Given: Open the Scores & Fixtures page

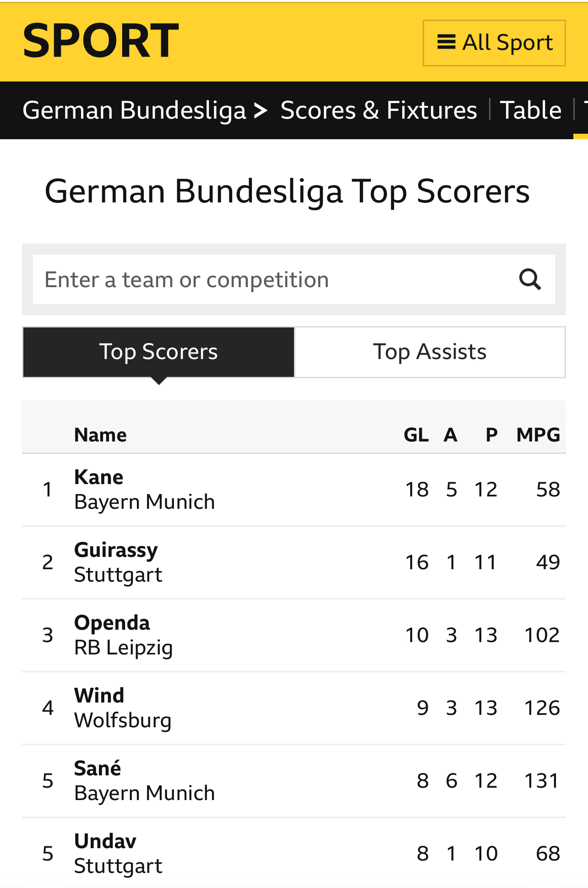Looking at the screenshot, I should pyautogui.click(x=379, y=110).
